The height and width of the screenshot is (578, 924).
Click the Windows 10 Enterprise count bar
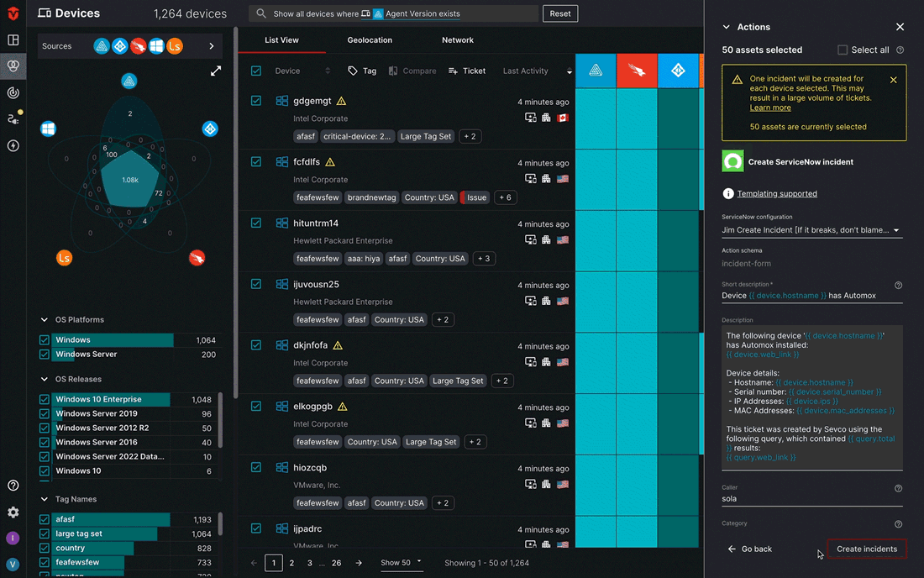click(111, 399)
